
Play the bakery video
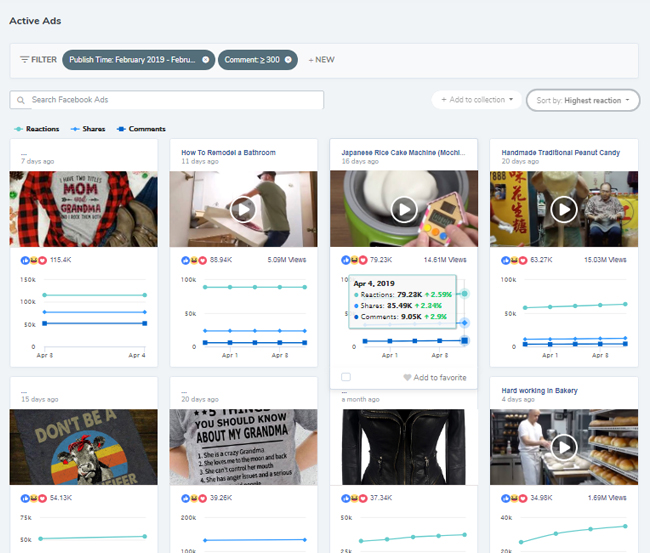pos(564,447)
